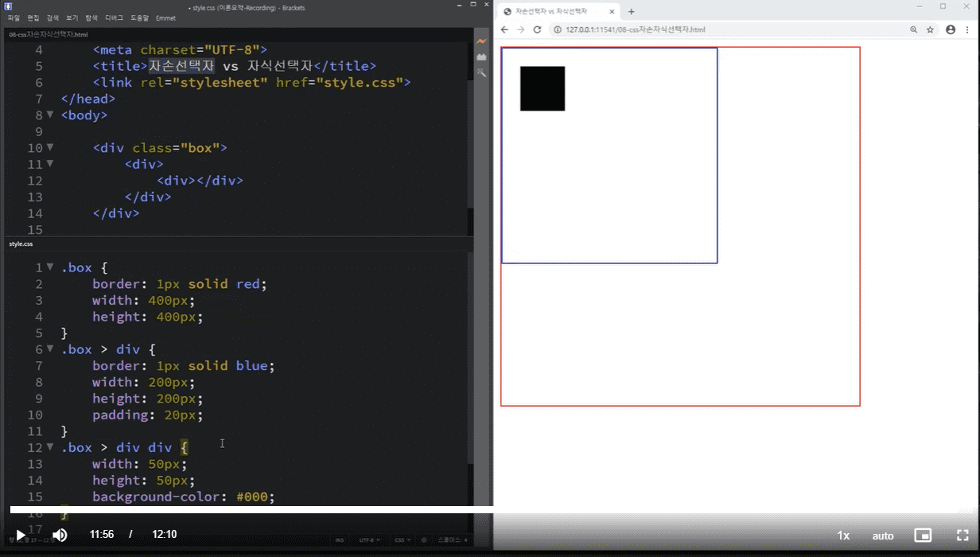Open the Chrome profile avatar
The image size is (980, 557).
(951, 29)
